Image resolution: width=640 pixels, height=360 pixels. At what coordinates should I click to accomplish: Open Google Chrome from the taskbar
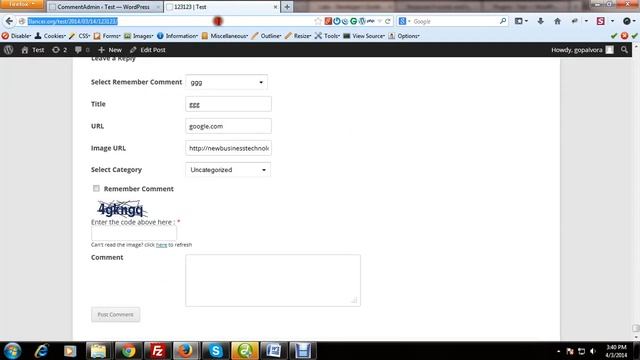(x=128, y=351)
